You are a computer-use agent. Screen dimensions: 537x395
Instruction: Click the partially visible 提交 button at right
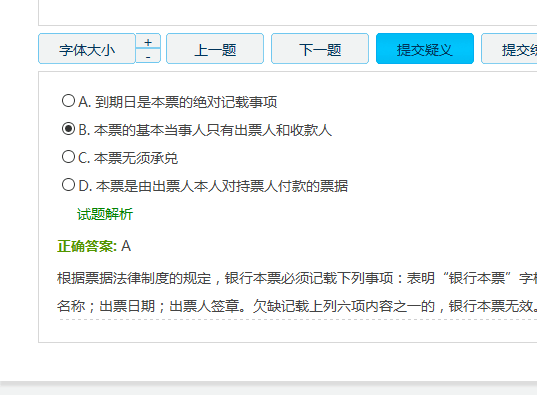point(509,49)
